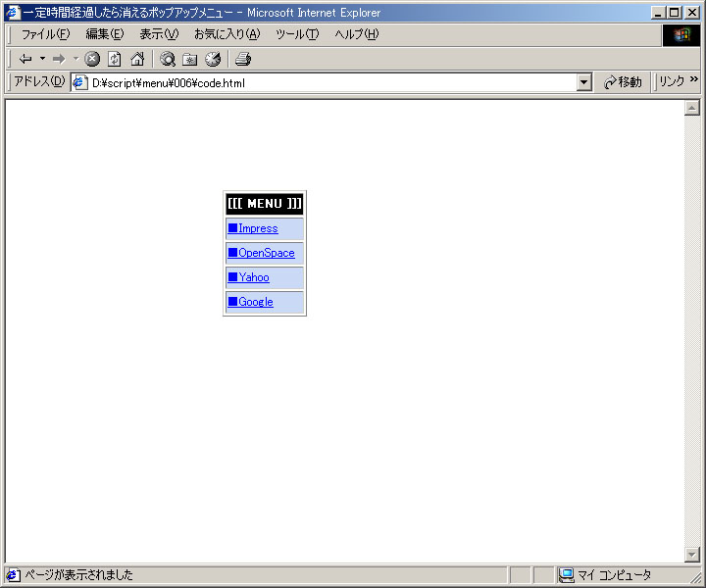Follow the OpenSpace menu link
This screenshot has width=706, height=588.
pyautogui.click(x=261, y=253)
